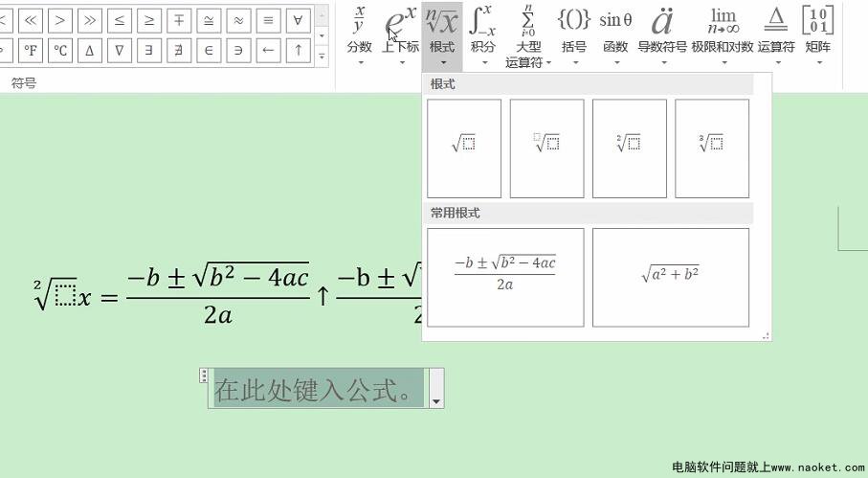The width and height of the screenshot is (868, 478).
Task: Insert the element-of ∈ symbol
Action: click(x=209, y=50)
